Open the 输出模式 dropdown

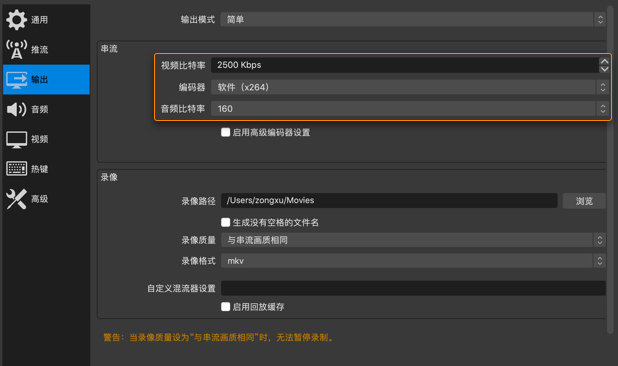coord(413,19)
